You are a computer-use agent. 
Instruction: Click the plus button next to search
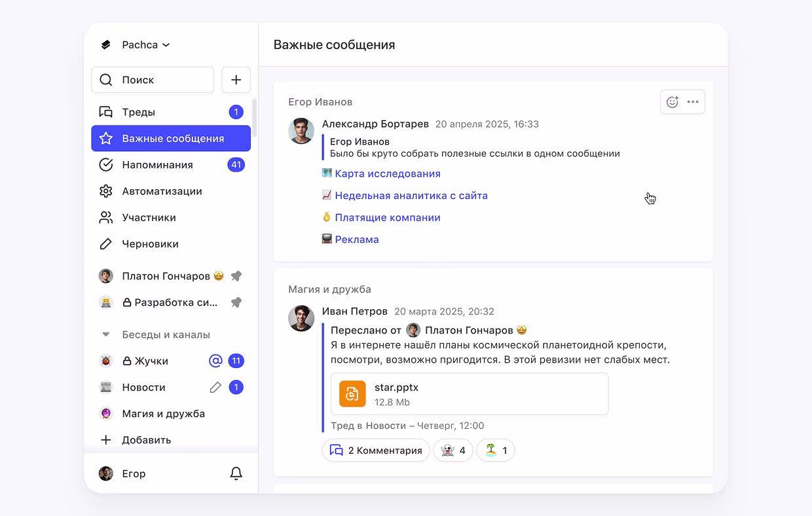236,80
